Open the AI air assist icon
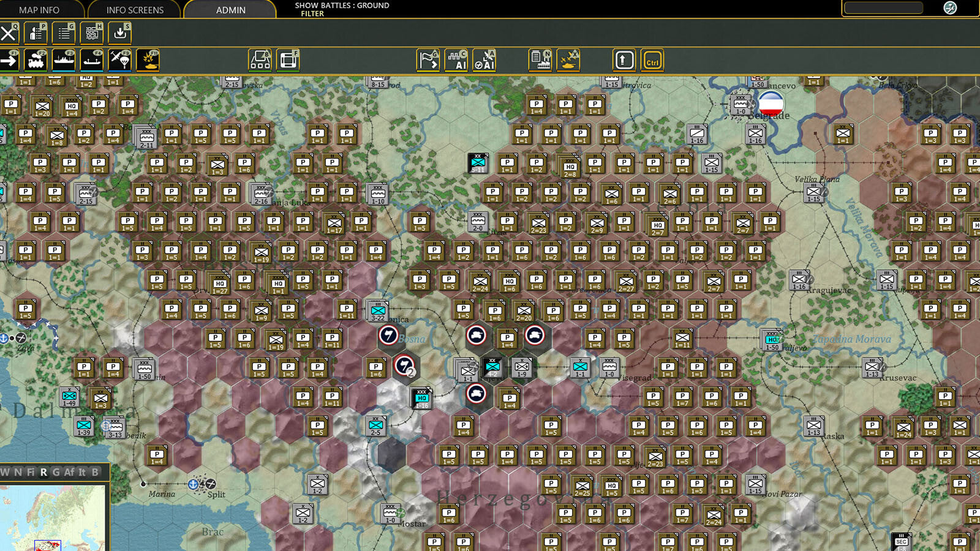This screenshot has width=980, height=551. coord(484,60)
